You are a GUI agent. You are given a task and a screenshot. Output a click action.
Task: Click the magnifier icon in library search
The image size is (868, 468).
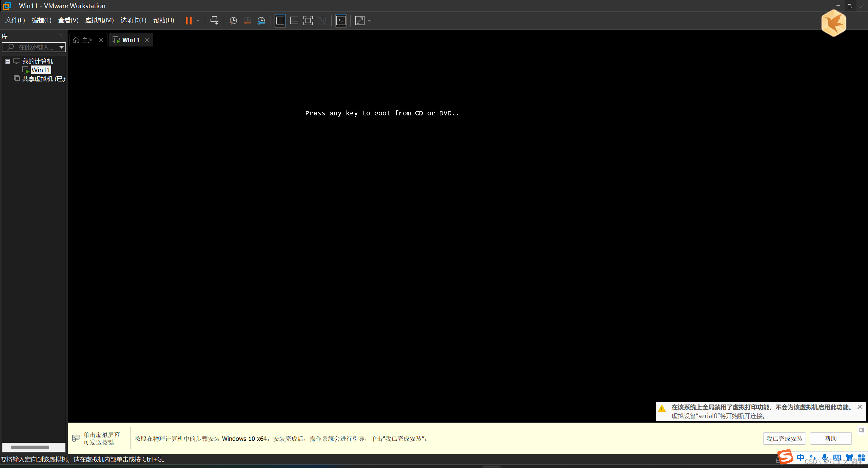[11, 47]
